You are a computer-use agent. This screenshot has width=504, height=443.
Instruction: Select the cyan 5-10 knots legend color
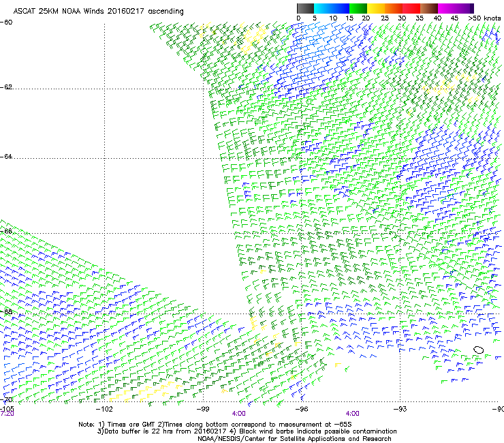[323, 8]
